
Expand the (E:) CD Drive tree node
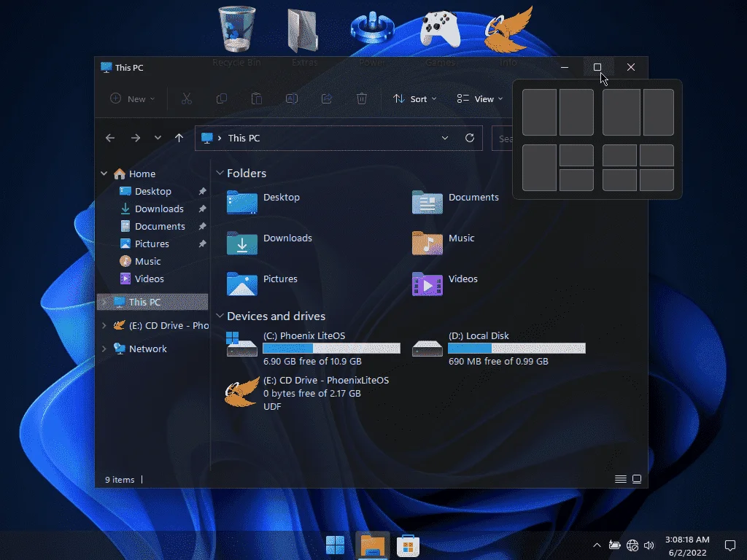click(x=104, y=325)
